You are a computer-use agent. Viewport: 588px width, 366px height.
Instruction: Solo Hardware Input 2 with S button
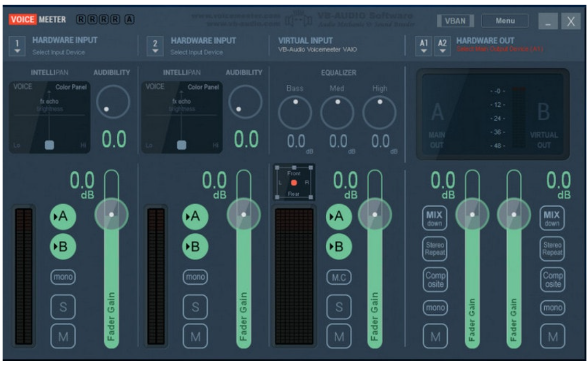pyautogui.click(x=194, y=308)
